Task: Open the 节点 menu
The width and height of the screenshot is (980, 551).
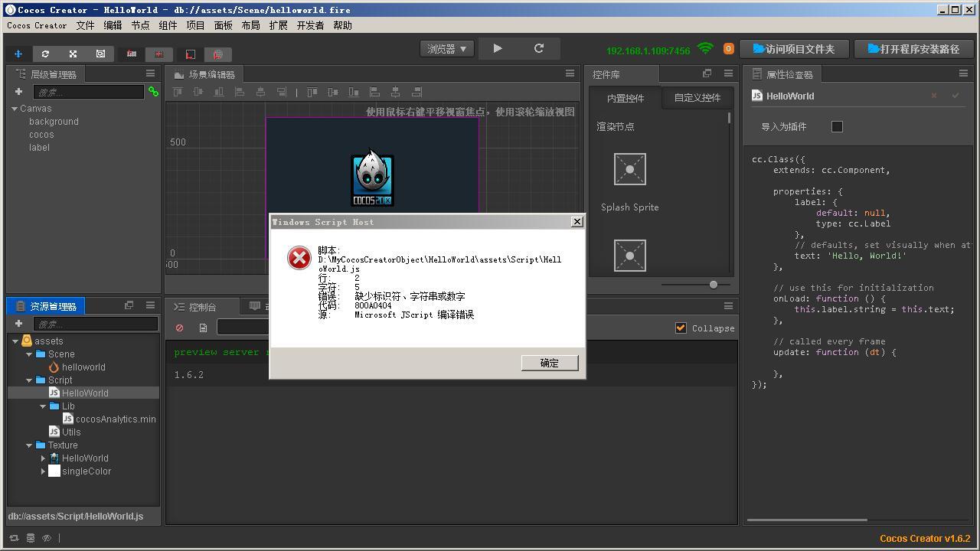Action: (140, 25)
